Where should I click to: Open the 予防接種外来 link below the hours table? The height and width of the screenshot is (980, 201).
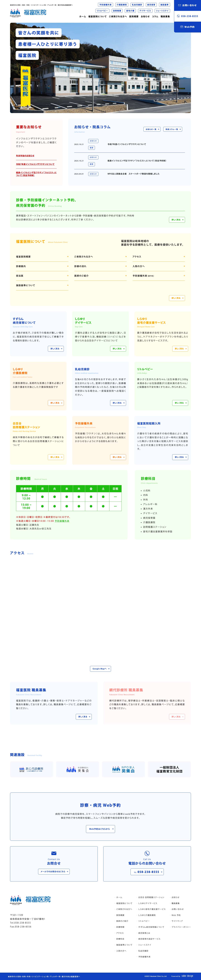[x=62, y=521]
